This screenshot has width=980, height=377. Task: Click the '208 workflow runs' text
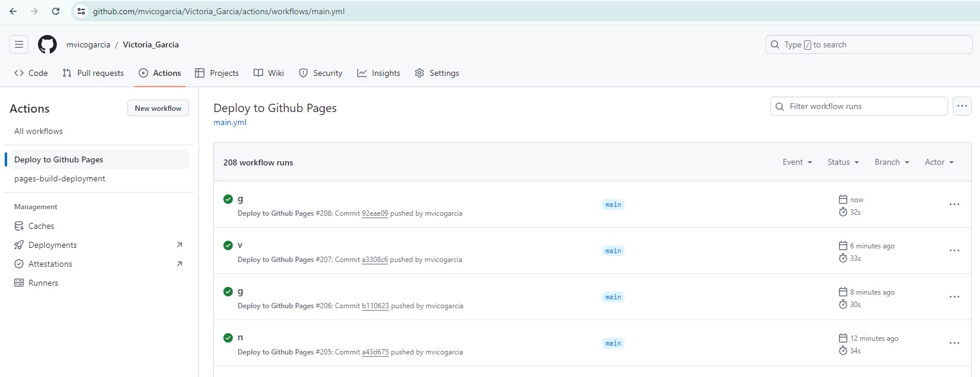258,162
